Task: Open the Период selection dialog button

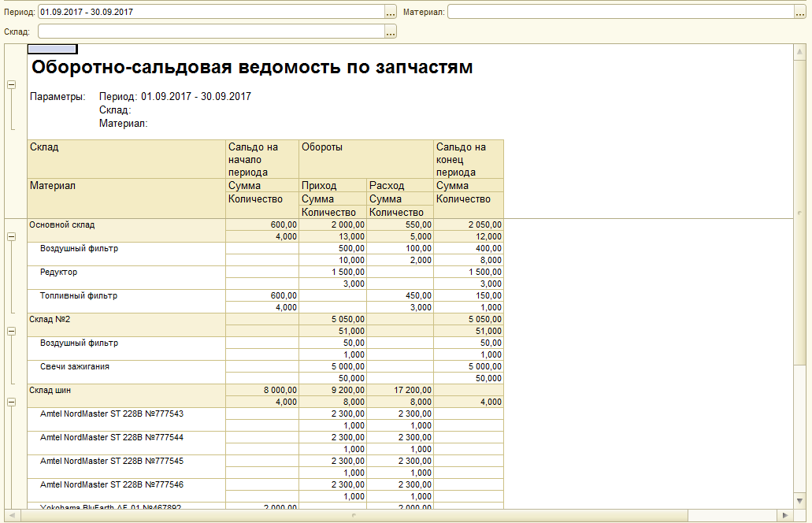Action: (391, 12)
